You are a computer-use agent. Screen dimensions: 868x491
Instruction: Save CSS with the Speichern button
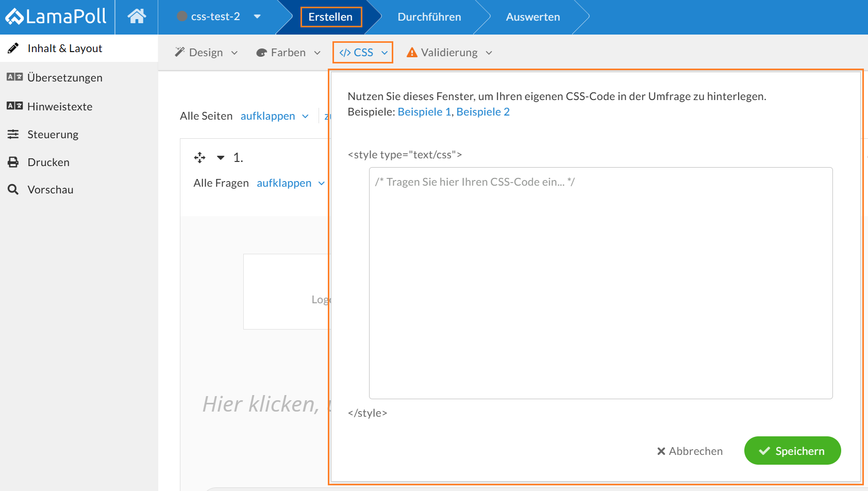click(x=793, y=451)
